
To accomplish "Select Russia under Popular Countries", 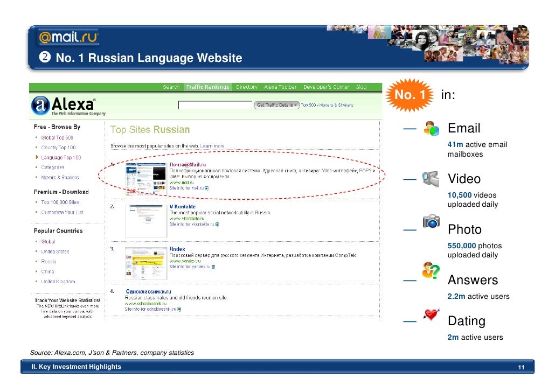I will 49,262.
